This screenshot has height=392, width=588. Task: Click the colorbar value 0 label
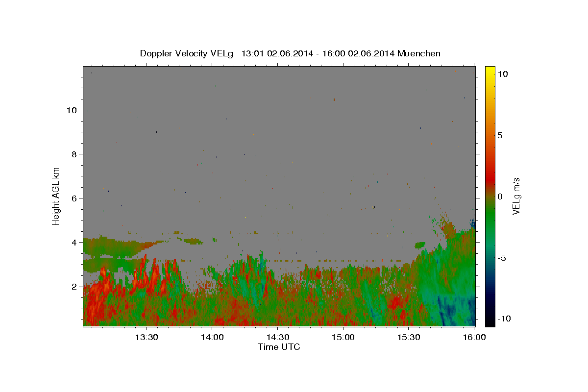coord(500,196)
